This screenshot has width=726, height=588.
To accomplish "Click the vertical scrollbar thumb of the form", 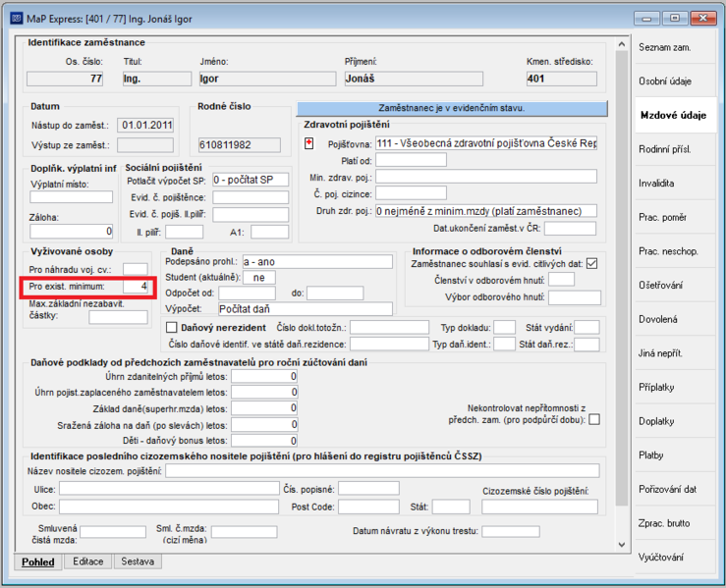I will click(622, 278).
